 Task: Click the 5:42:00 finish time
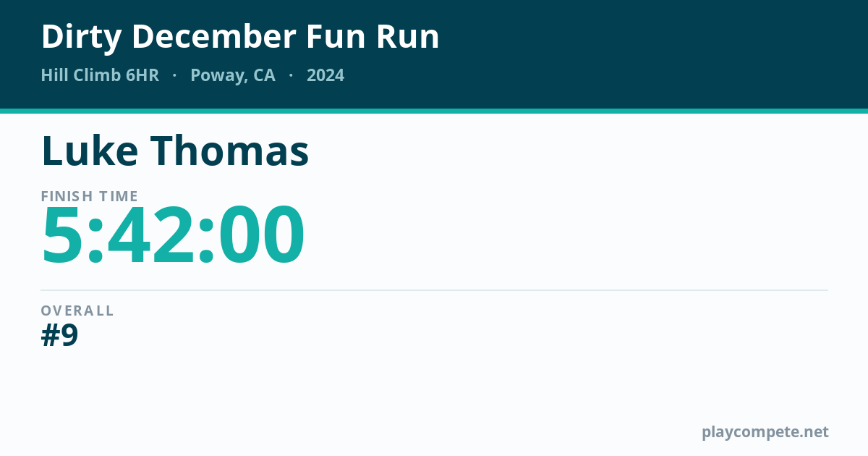(x=174, y=236)
